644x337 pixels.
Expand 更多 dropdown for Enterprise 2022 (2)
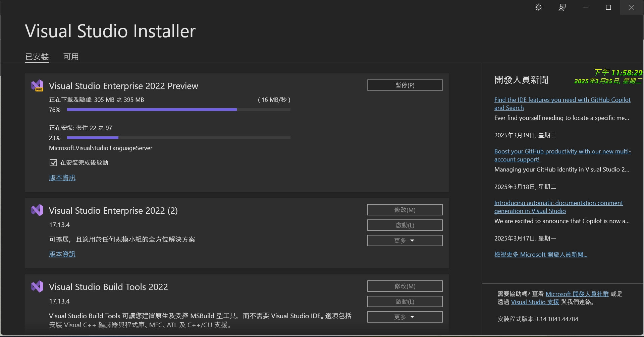405,241
